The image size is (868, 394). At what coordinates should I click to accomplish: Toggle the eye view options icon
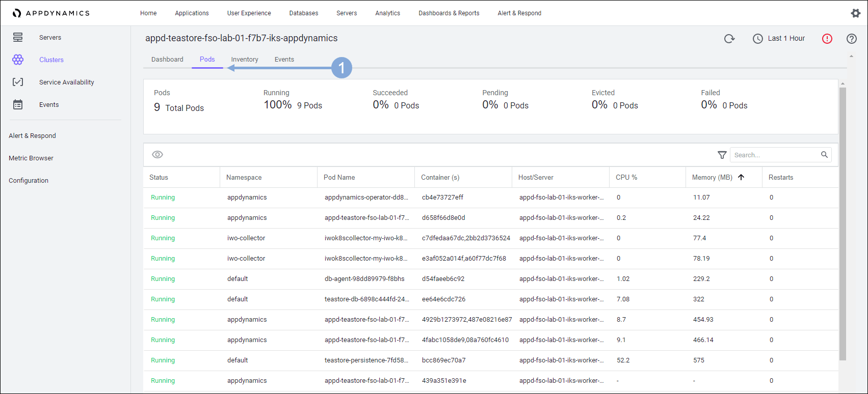(x=157, y=155)
